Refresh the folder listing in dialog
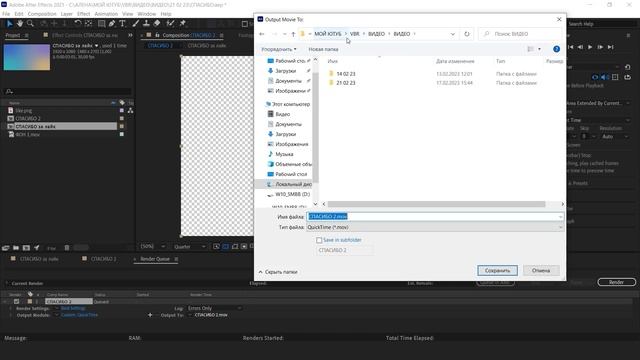 (x=467, y=34)
